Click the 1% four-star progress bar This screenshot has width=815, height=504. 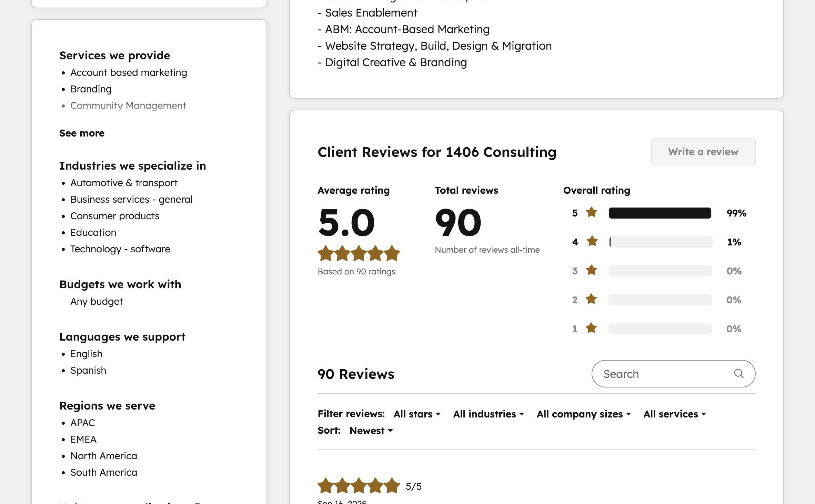click(660, 242)
